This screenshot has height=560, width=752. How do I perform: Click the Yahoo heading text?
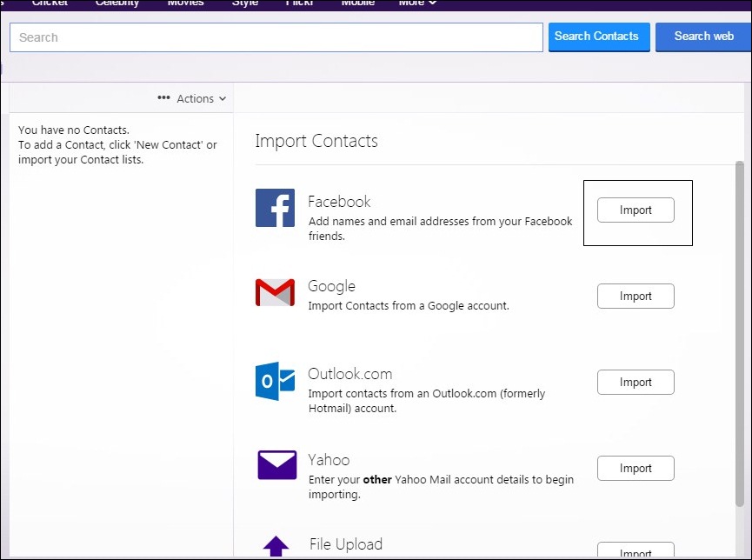click(x=329, y=460)
